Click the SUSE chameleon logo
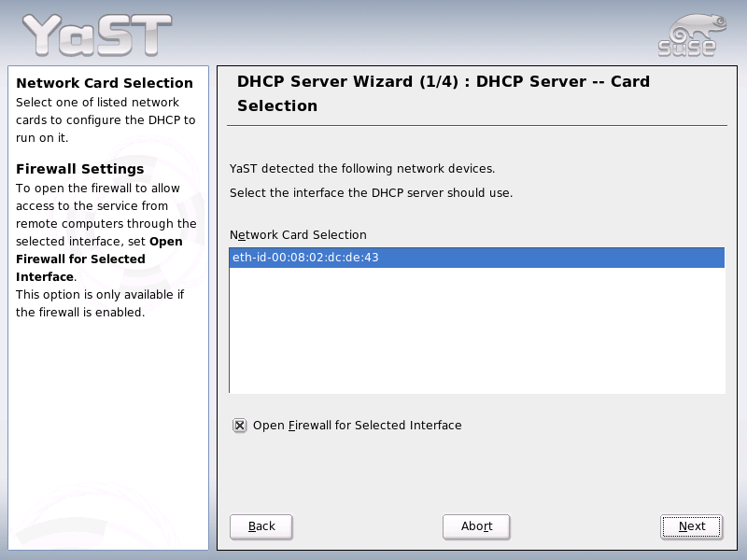The height and width of the screenshot is (560, 747). (x=692, y=35)
